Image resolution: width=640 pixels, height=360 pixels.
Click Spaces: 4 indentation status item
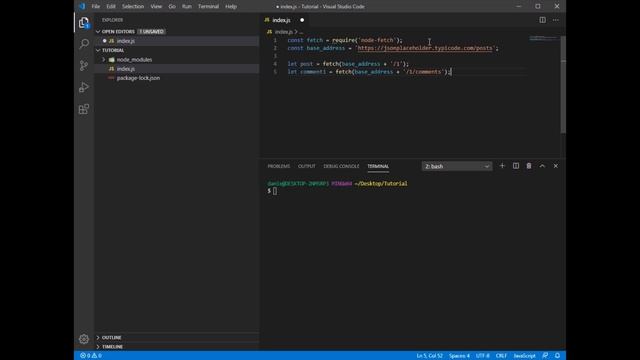(x=459, y=356)
